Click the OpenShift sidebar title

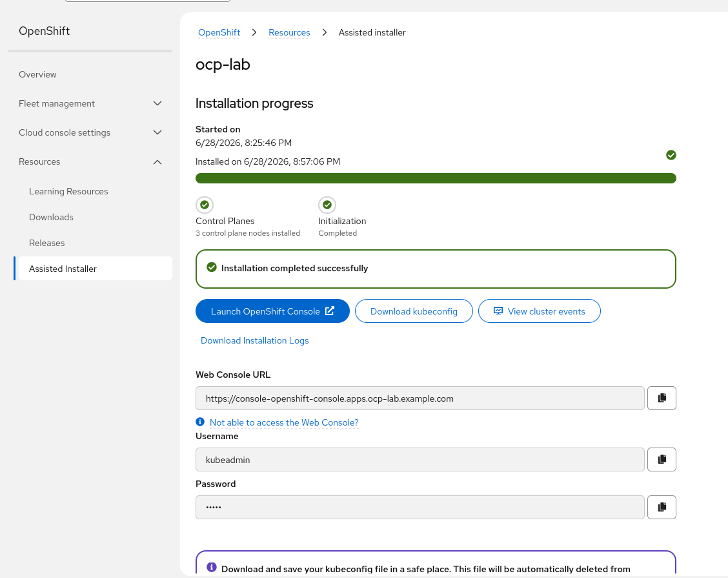pos(44,31)
